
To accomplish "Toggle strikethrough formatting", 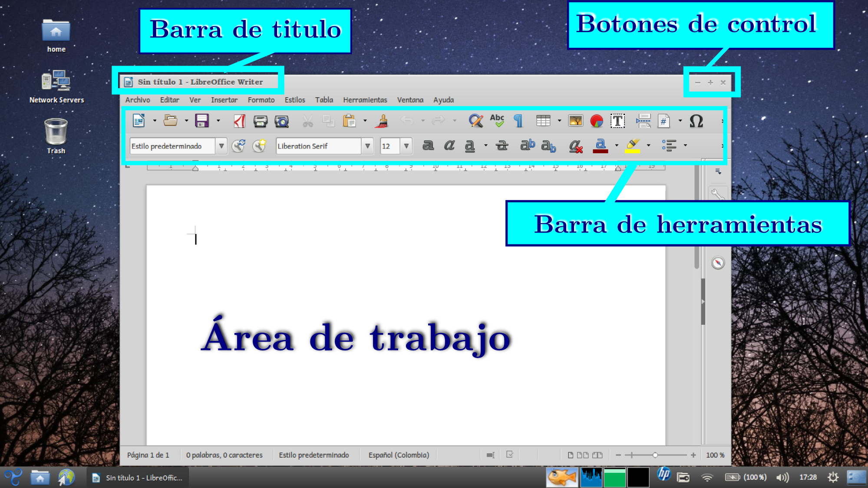I will 502,145.
